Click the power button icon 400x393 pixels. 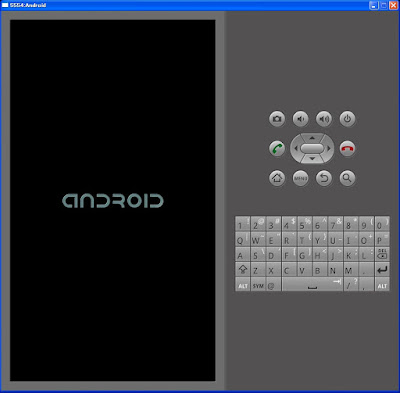[x=347, y=119]
